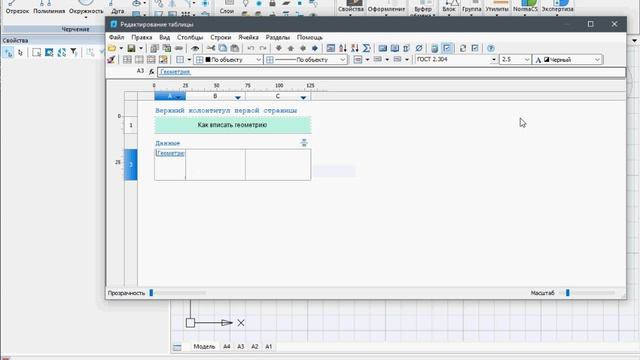Toggle the highlighted checkmark toolbar button

pos(447,48)
